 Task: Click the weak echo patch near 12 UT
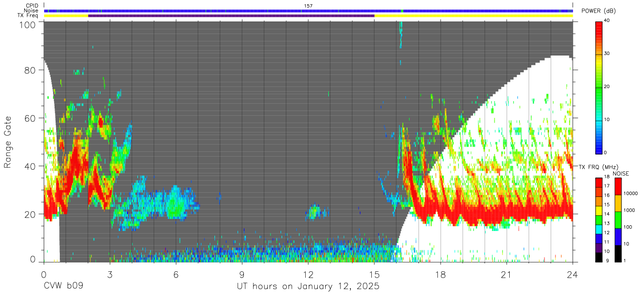(315, 212)
